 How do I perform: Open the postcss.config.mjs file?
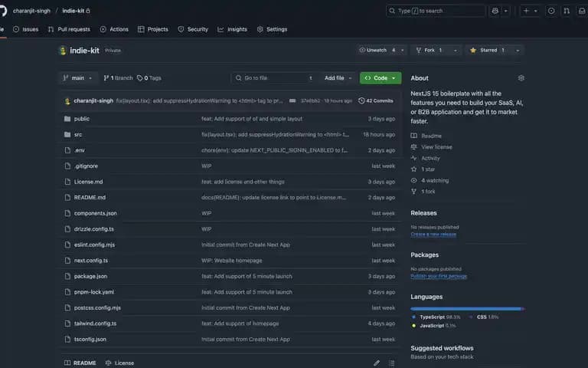pos(97,308)
